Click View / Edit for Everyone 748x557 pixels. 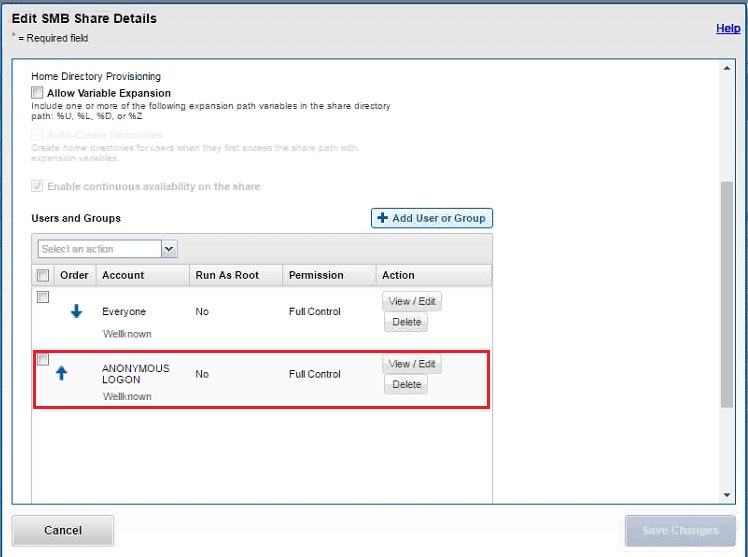412,301
